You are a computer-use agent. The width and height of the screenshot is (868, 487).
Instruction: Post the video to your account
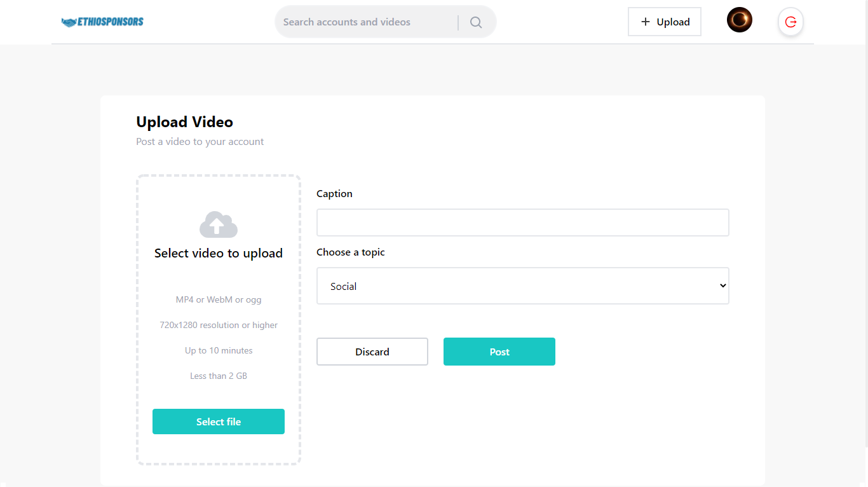tap(499, 352)
